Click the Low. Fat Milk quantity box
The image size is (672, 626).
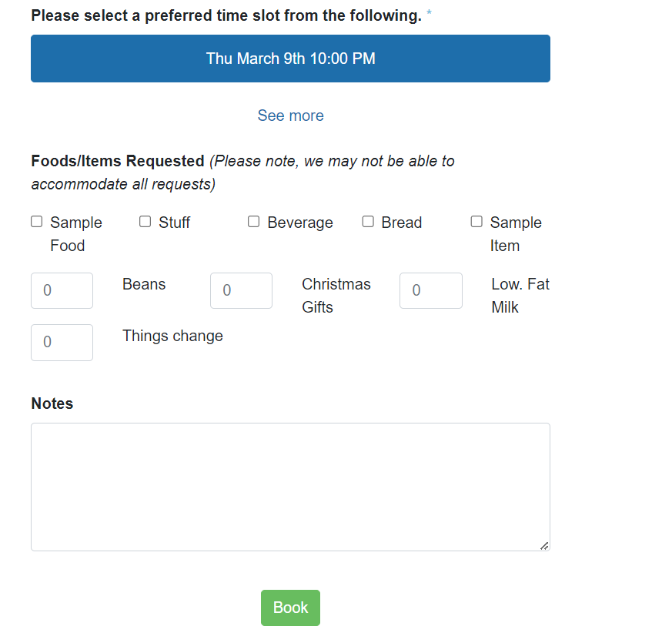tap(430, 290)
